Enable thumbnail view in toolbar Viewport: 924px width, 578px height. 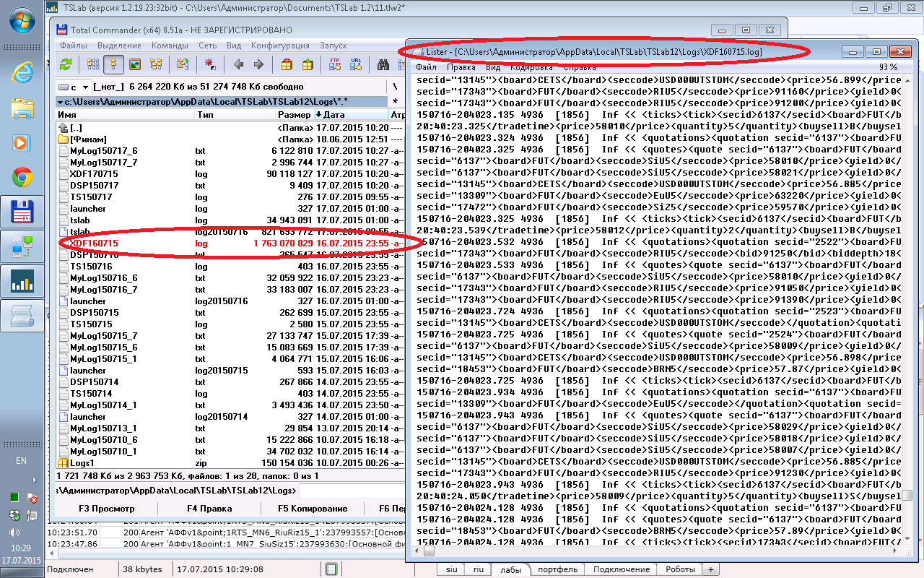click(134, 65)
